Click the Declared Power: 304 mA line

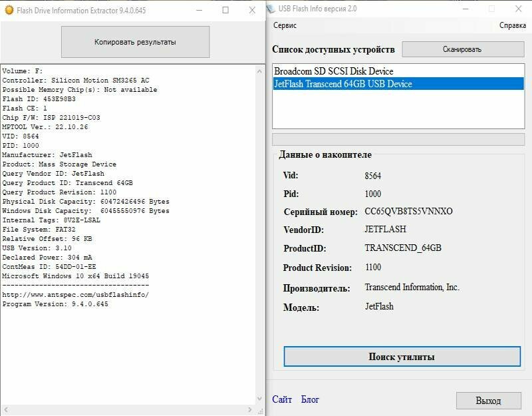tap(47, 258)
